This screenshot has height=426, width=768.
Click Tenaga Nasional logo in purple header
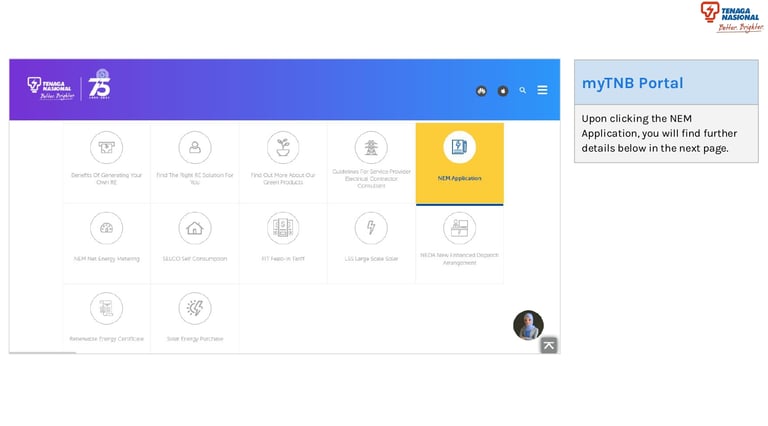(x=50, y=88)
